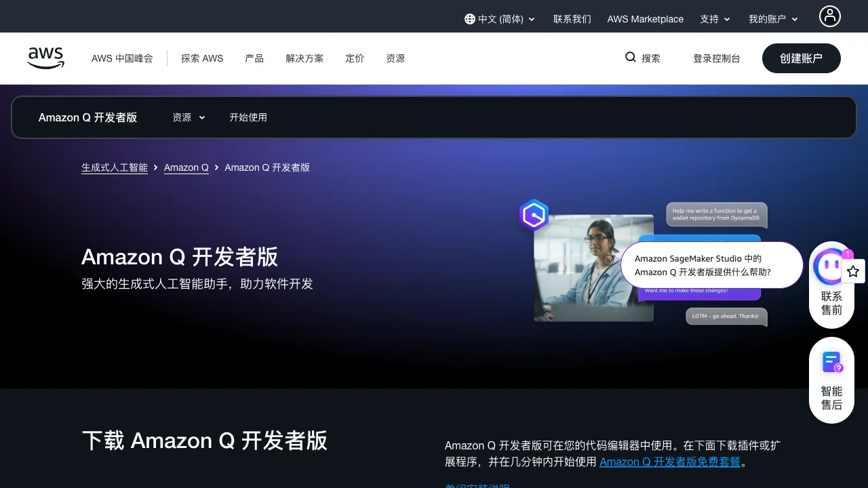Open the 解决方案 menu
This screenshot has height=488, width=868.
(x=304, y=58)
